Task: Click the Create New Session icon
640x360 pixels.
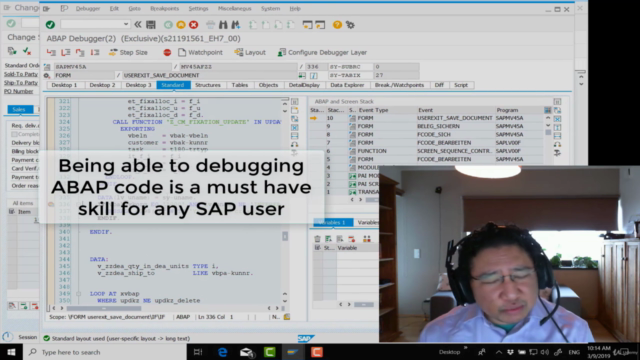Action: (307, 25)
